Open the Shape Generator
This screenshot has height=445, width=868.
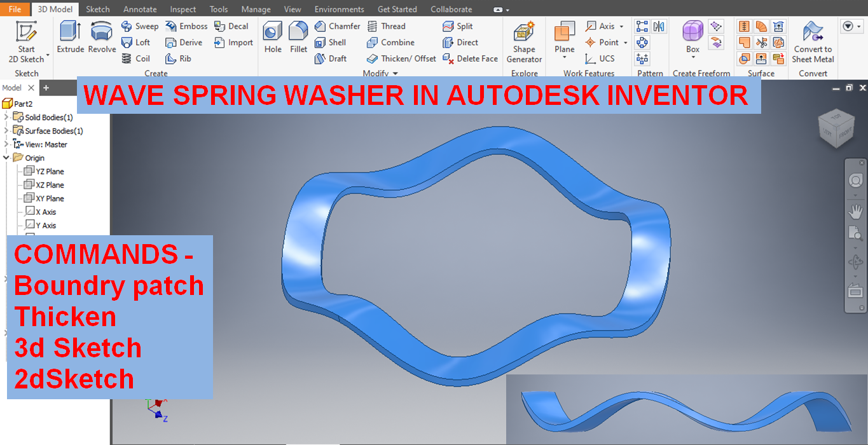(x=524, y=41)
